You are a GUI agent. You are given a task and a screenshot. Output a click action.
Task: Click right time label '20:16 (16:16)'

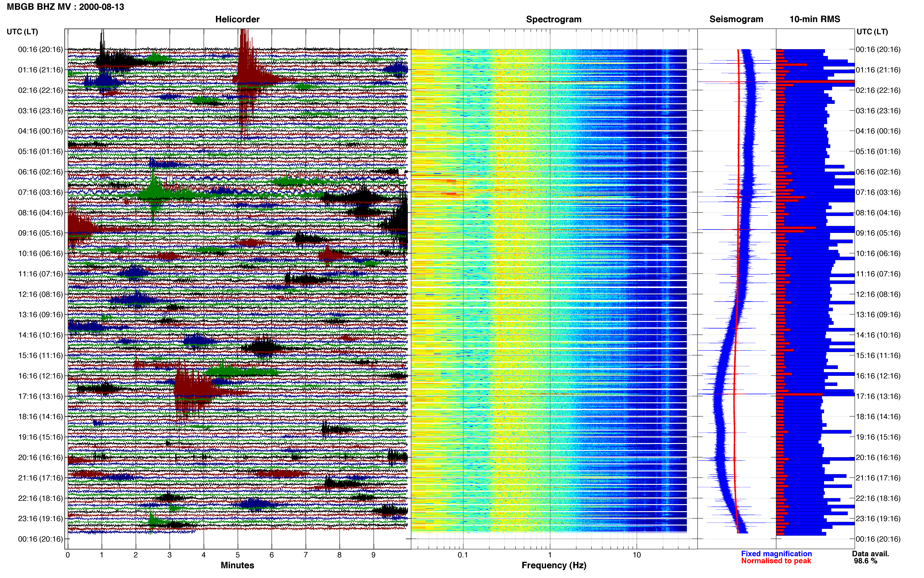click(x=878, y=458)
